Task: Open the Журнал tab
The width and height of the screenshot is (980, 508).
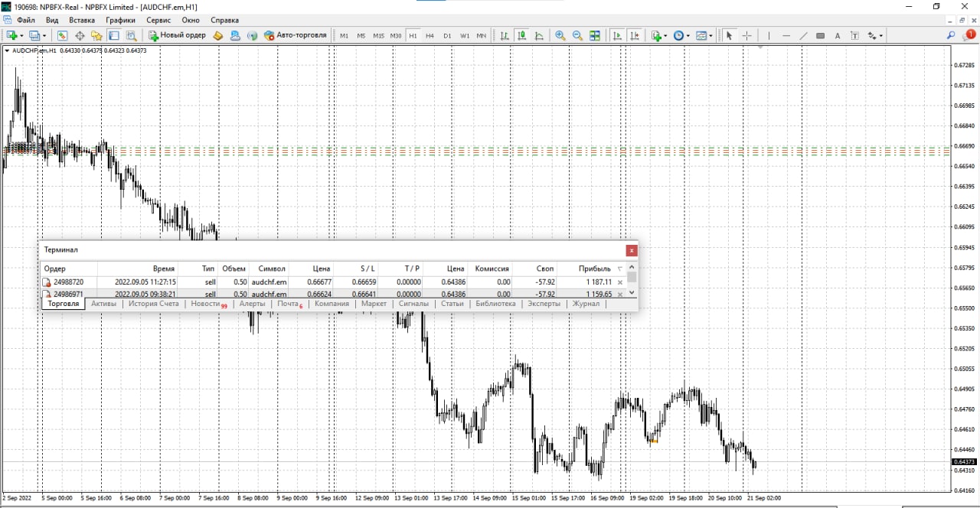Action: tap(586, 304)
